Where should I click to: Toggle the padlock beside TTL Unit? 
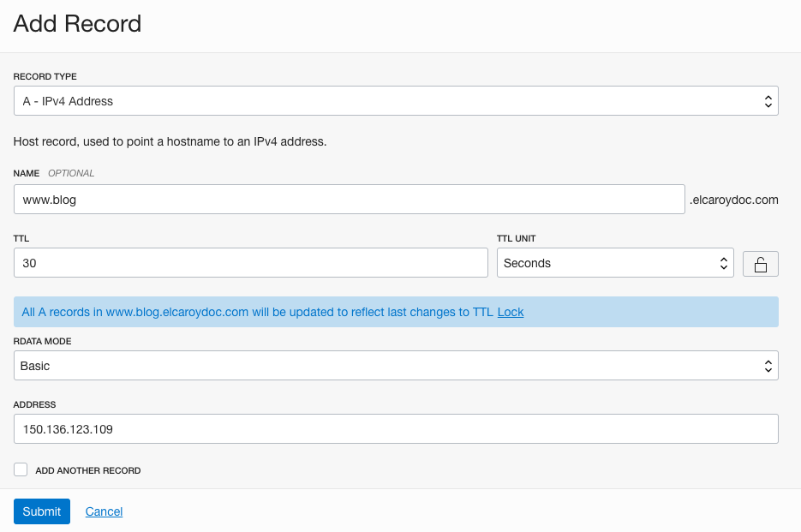tap(761, 263)
